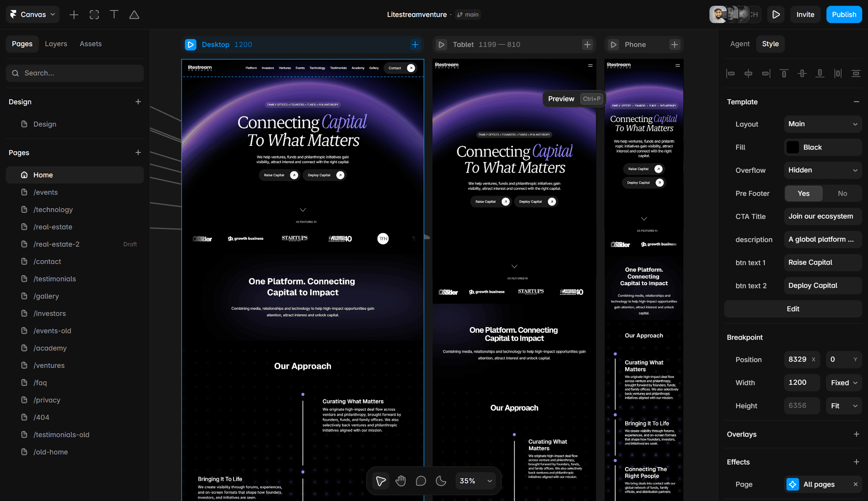Open the /technology page
The height and width of the screenshot is (501, 868).
[75, 209]
